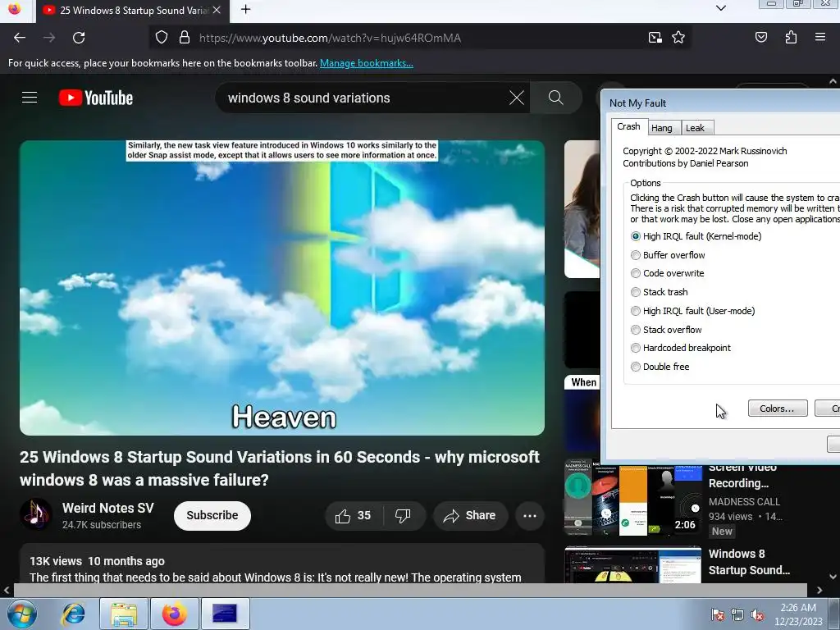Open the Colors... button in Not My Fault
Image resolution: width=840 pixels, height=630 pixels.
coord(778,409)
